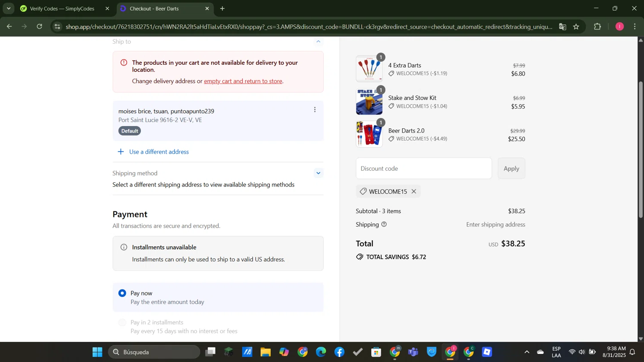Image resolution: width=644 pixels, height=362 pixels.
Task: Click the delivery error alert icon
Action: (x=124, y=63)
